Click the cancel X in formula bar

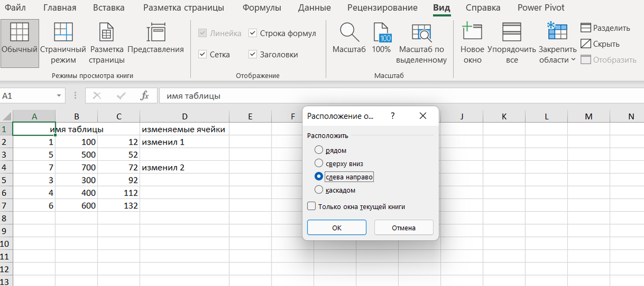(x=97, y=96)
